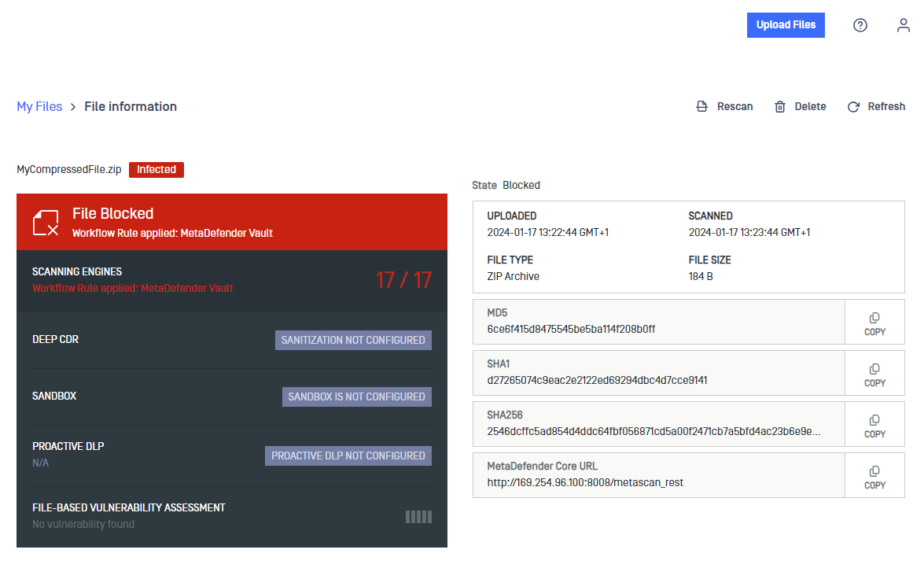This screenshot has height=568, width=924.
Task: Open the help question mark icon
Action: [x=860, y=24]
